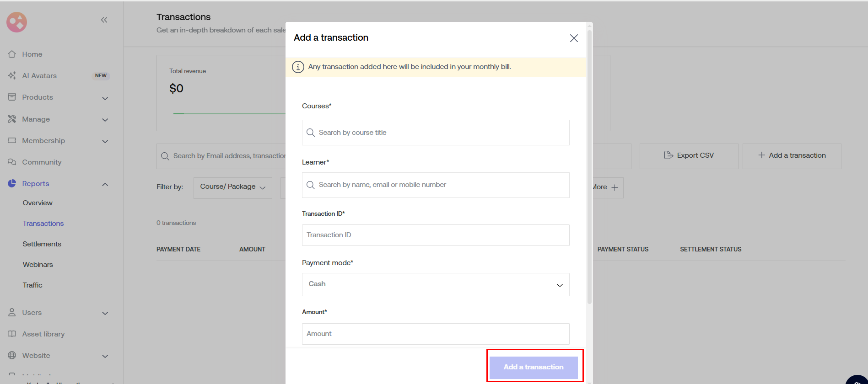Click the search icon in Courses field

[310, 133]
